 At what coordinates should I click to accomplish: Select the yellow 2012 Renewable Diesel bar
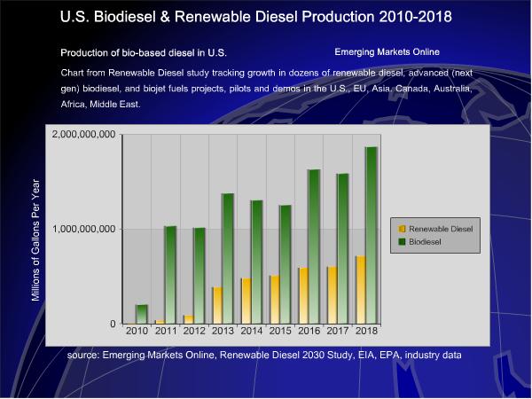(189, 319)
